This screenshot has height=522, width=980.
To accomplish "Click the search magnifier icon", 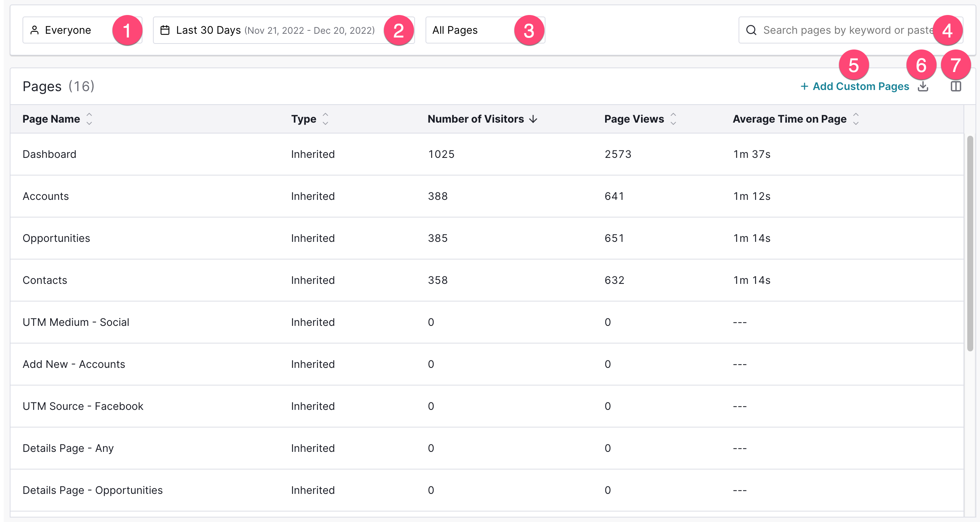I will click(751, 30).
